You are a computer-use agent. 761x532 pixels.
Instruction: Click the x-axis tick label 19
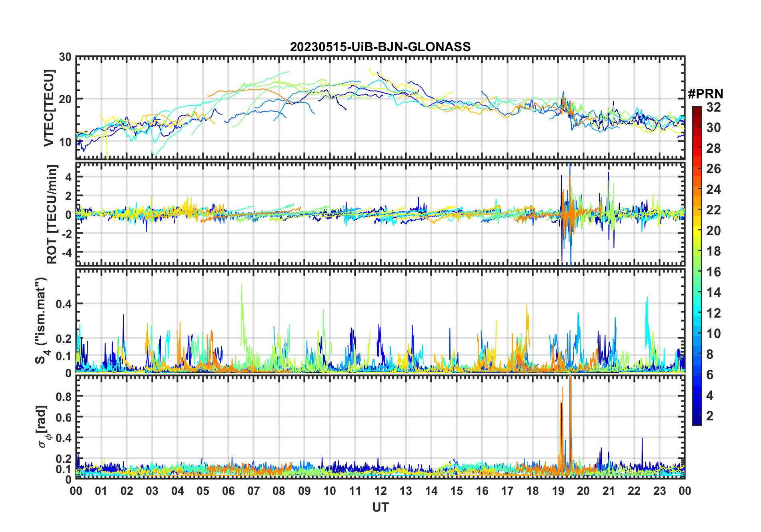pyautogui.click(x=558, y=491)
